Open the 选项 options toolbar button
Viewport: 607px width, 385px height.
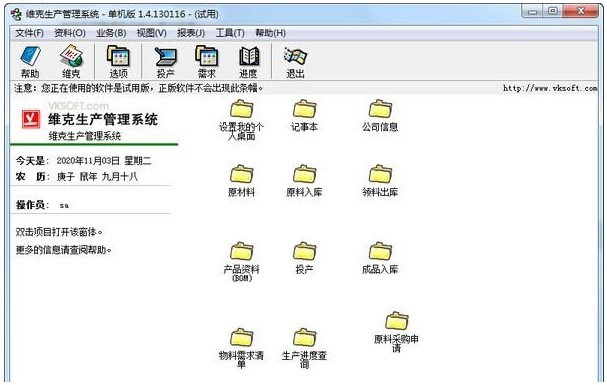point(118,62)
